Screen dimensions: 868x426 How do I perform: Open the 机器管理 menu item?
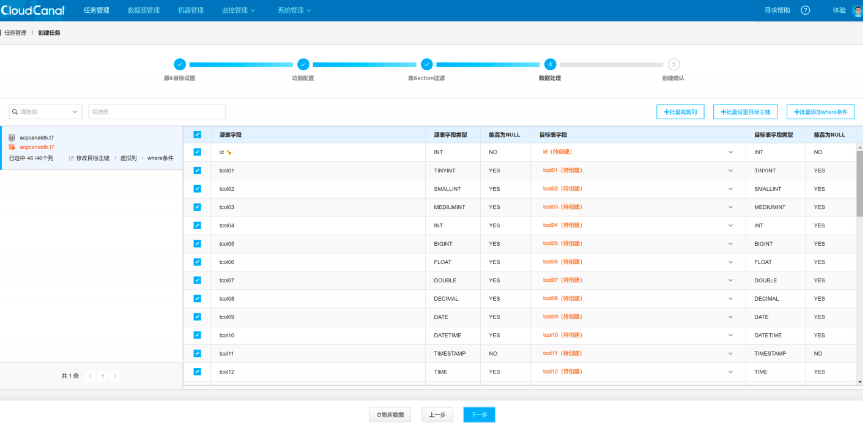[190, 10]
